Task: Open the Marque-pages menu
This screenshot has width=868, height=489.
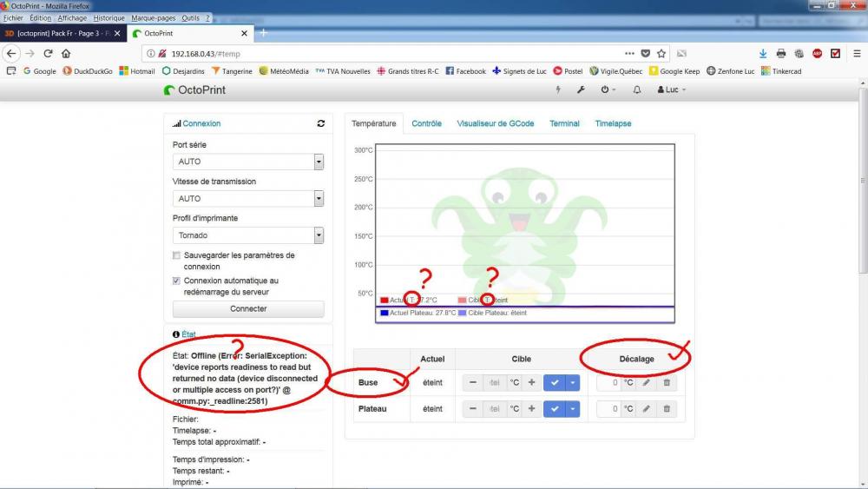Action: click(x=154, y=18)
